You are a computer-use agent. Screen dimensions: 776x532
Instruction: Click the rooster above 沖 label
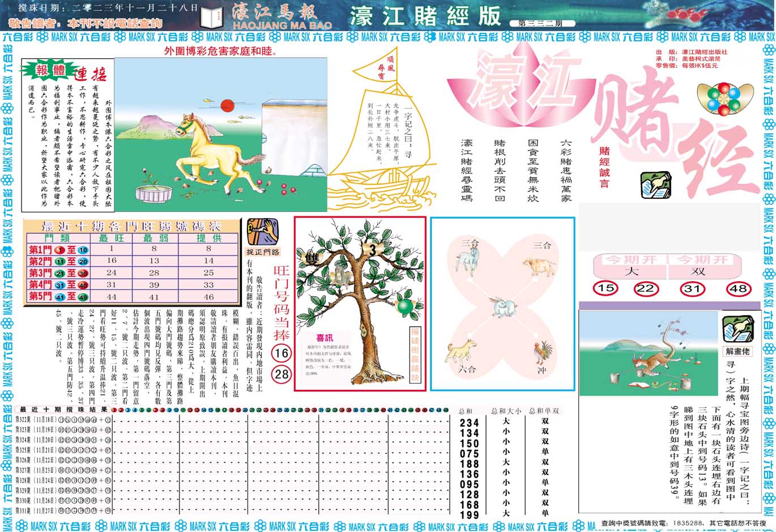click(543, 353)
